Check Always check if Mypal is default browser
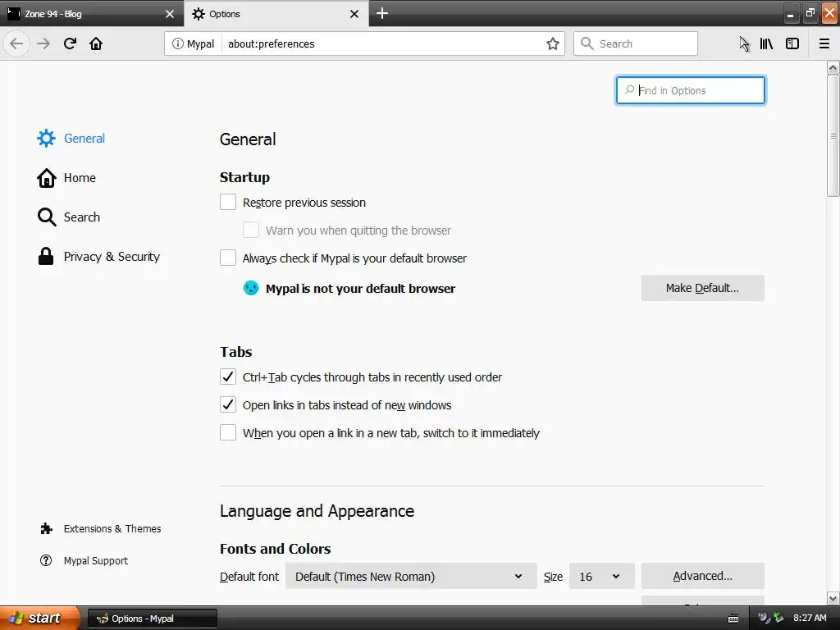This screenshot has width=840, height=630. click(x=228, y=258)
